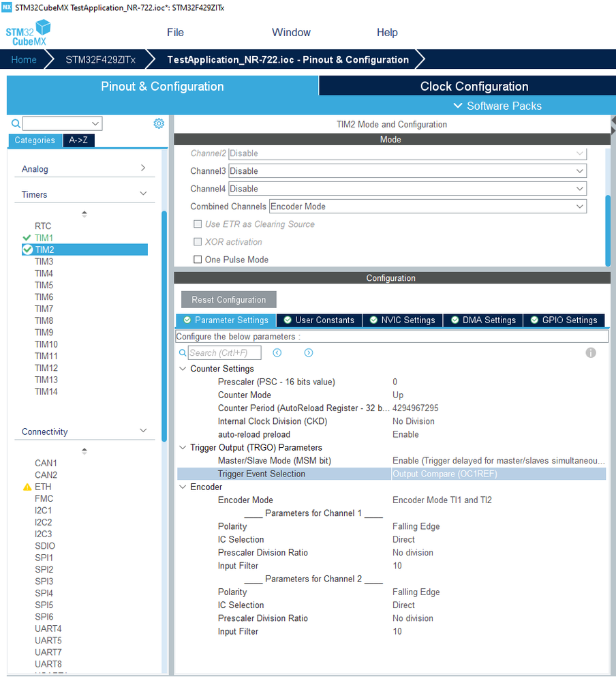Image resolution: width=616 pixels, height=681 pixels.
Task: Click the green checkmark beside TIM1
Action: point(27,238)
